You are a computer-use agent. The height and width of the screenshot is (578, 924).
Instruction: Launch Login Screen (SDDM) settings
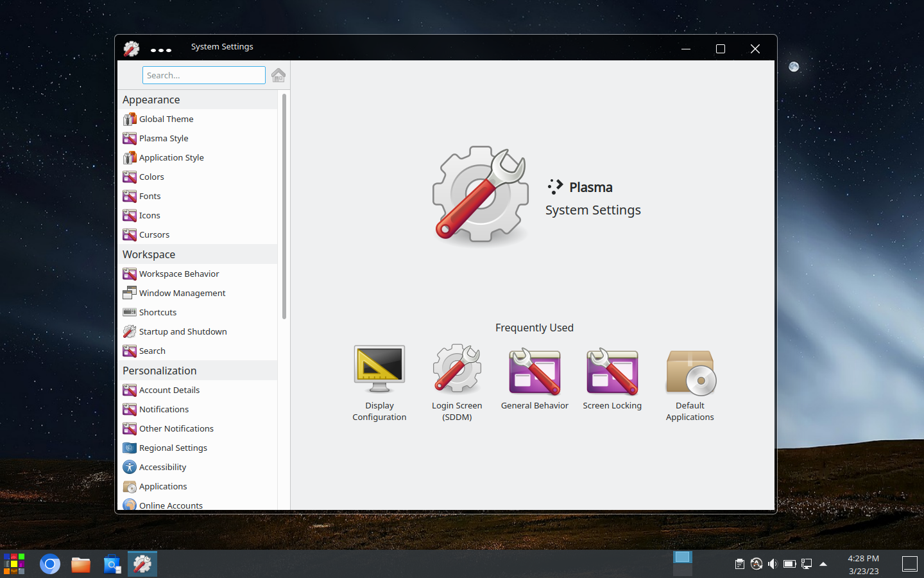point(457,383)
